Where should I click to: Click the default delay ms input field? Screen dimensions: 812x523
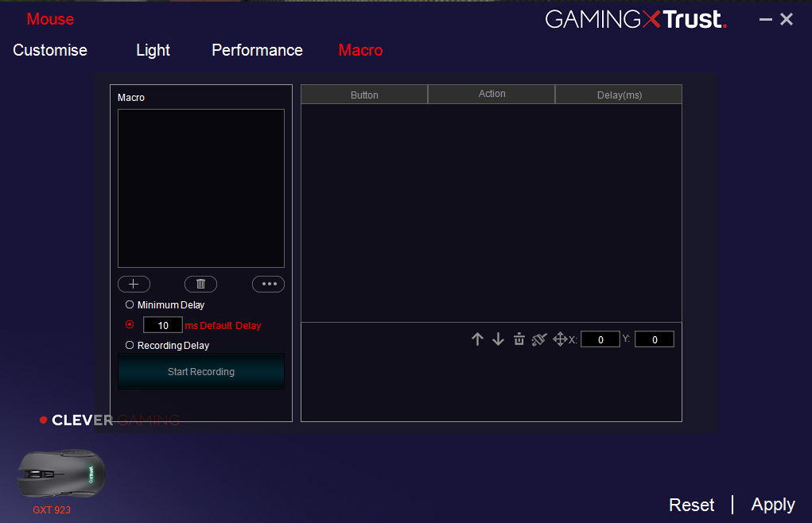(x=162, y=325)
